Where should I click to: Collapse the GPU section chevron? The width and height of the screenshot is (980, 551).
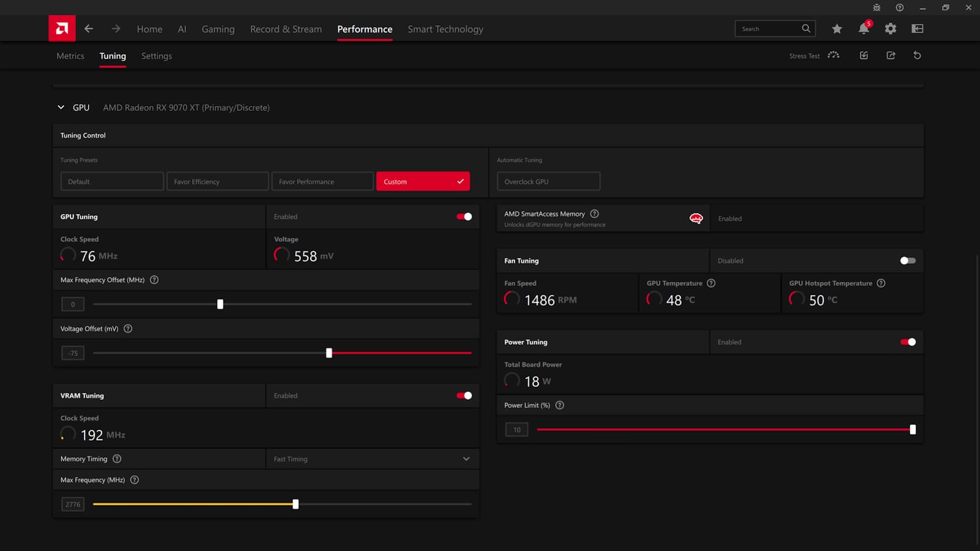point(61,107)
